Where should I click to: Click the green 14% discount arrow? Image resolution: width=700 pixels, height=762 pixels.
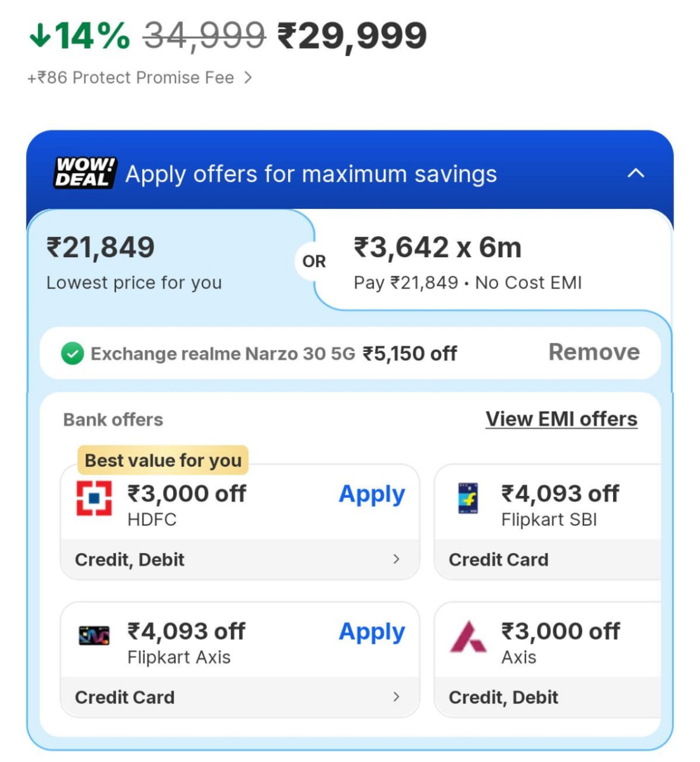(39, 35)
